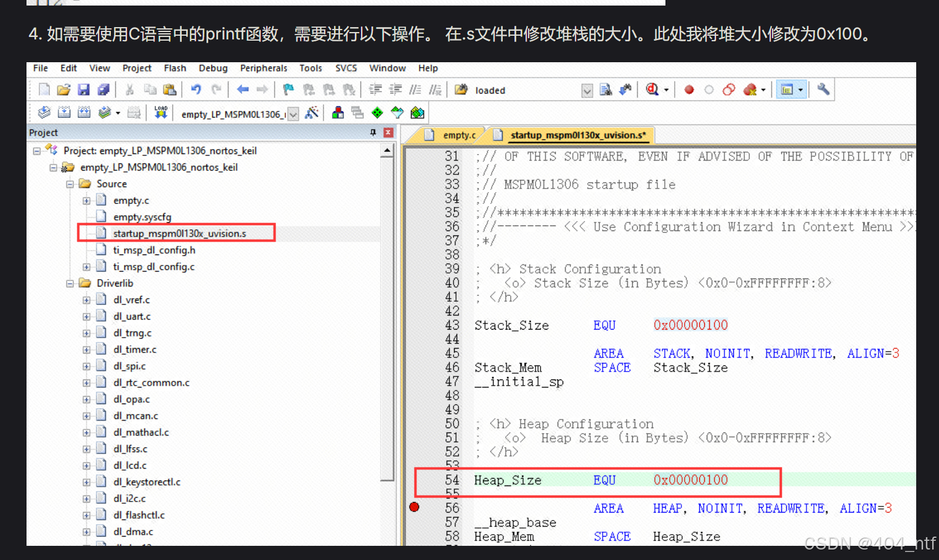Screen dimensions: 939x560
Task: Paste from the clipboard
Action: [x=169, y=90]
